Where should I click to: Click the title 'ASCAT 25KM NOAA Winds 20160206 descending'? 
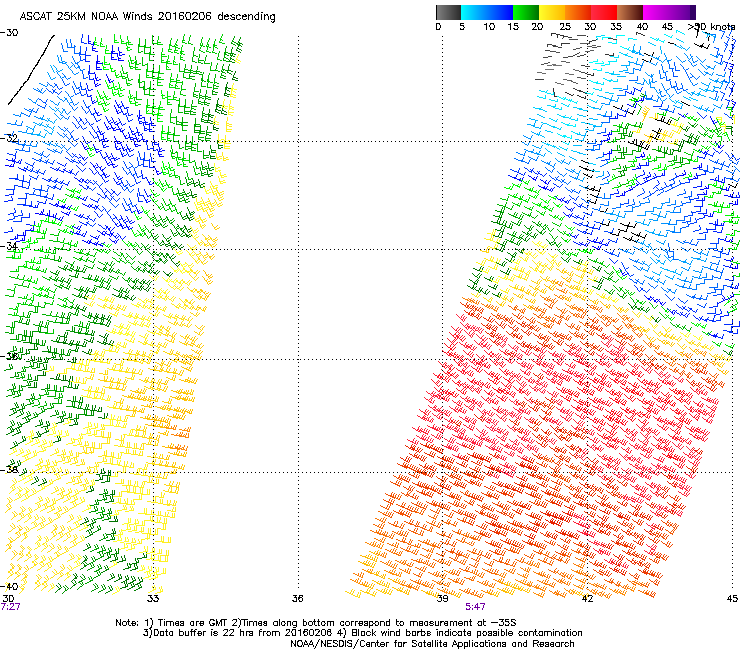pyautogui.click(x=147, y=17)
